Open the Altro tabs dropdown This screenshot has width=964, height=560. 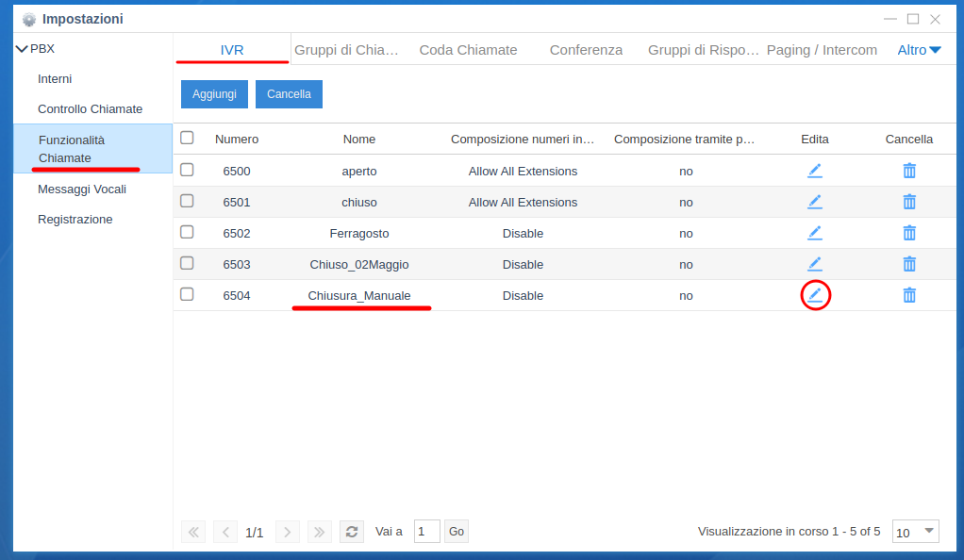(x=919, y=50)
